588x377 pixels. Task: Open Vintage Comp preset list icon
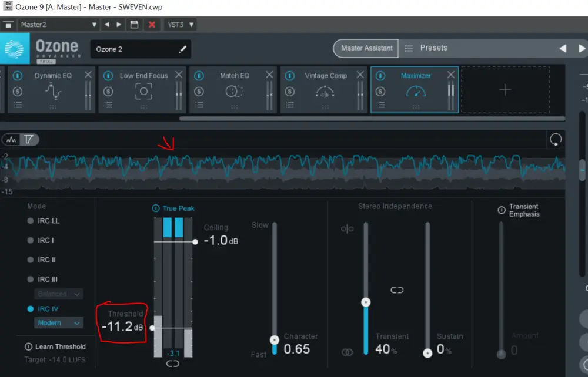pyautogui.click(x=290, y=105)
